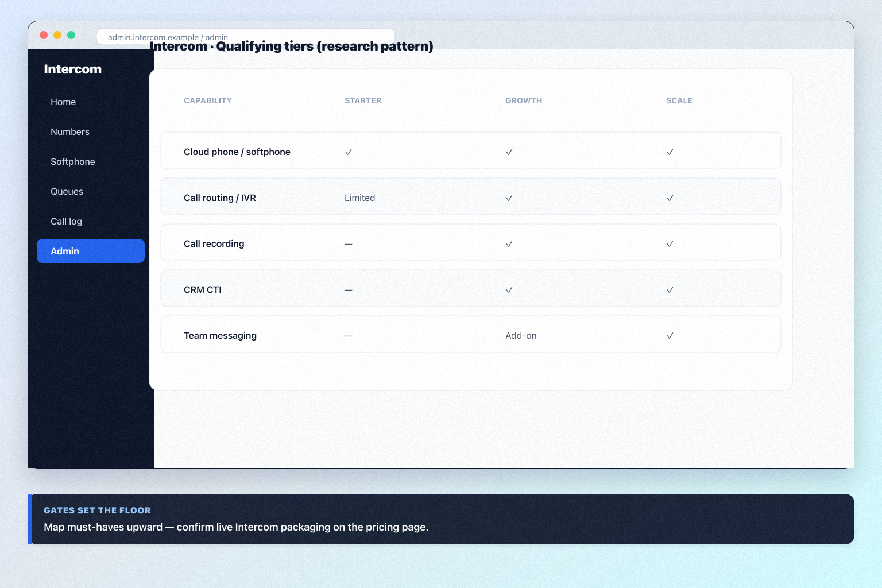Open the Call log page

pos(91,221)
